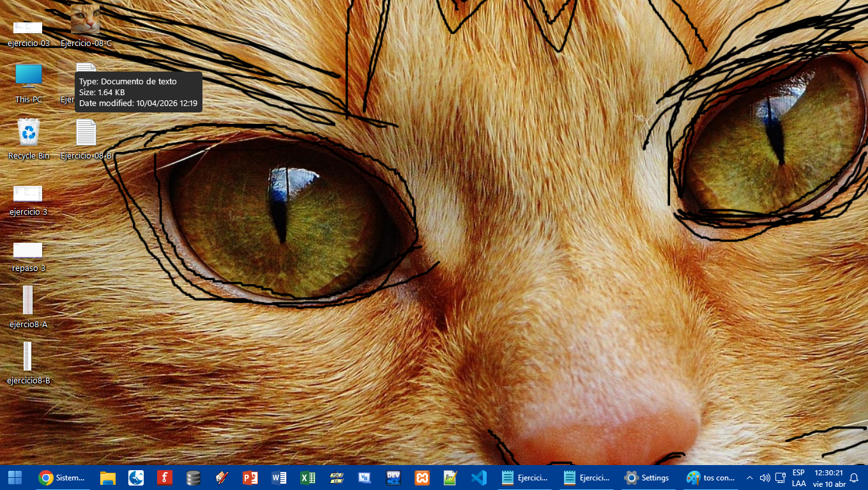
Task: Open the volume control in system tray
Action: pos(765,477)
